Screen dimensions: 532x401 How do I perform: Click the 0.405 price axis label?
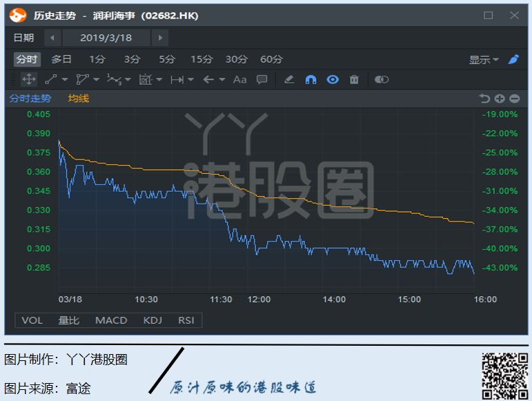pos(39,115)
